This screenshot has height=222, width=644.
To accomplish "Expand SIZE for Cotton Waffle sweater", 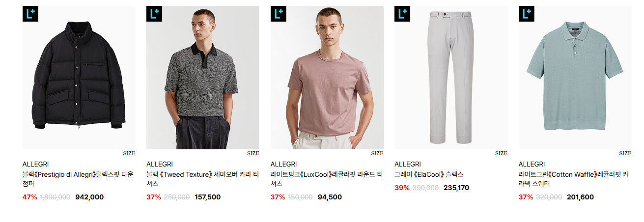I will pos(625,153).
